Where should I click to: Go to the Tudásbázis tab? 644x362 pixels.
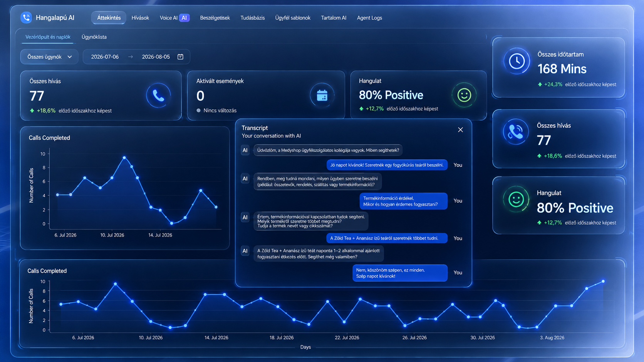pos(253,18)
